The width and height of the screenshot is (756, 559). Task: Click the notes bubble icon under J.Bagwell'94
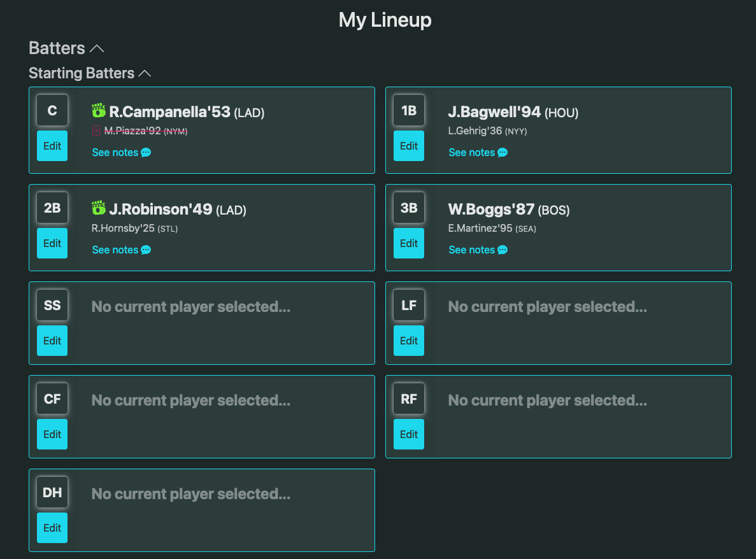pos(503,153)
